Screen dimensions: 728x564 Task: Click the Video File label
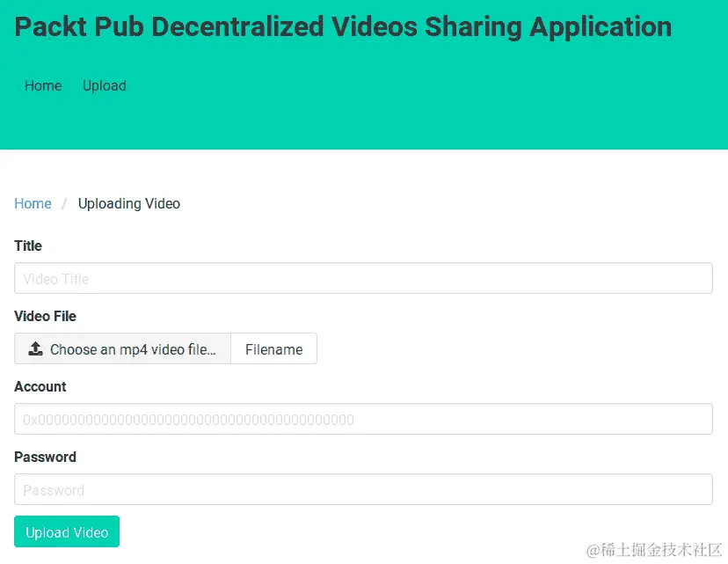(x=45, y=317)
